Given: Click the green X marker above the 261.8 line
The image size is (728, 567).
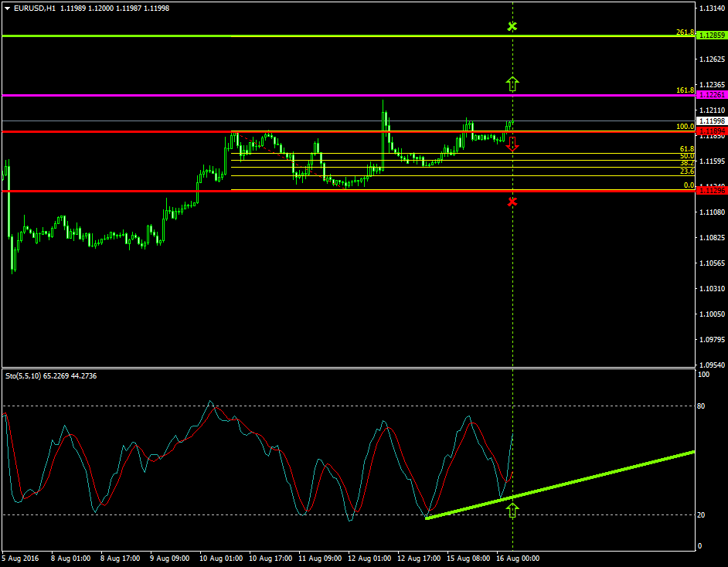Looking at the screenshot, I should coord(512,27).
